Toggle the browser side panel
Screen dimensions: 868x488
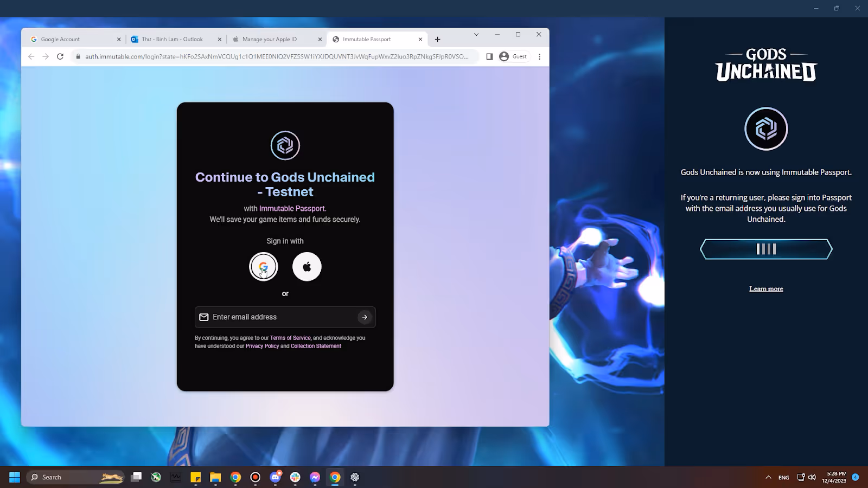tap(489, 56)
